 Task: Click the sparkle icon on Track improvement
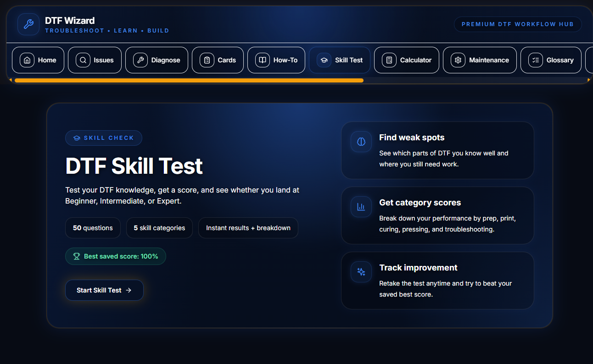click(361, 272)
